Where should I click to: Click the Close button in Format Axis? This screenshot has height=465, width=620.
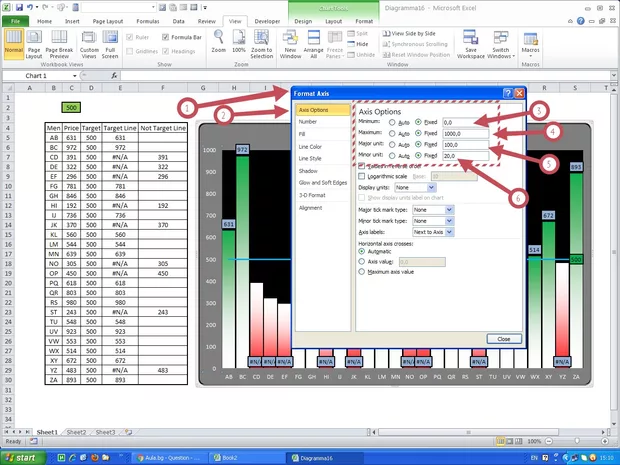coord(503,339)
